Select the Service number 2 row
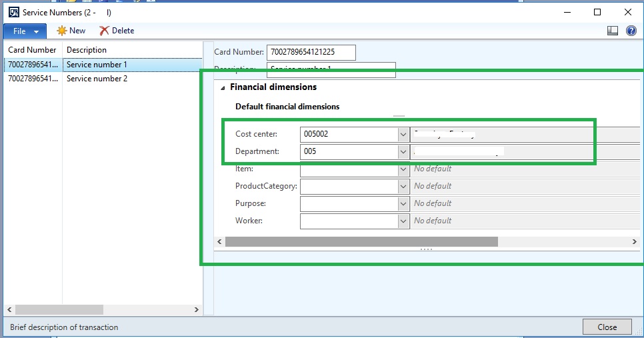The image size is (644, 338). 97,79
